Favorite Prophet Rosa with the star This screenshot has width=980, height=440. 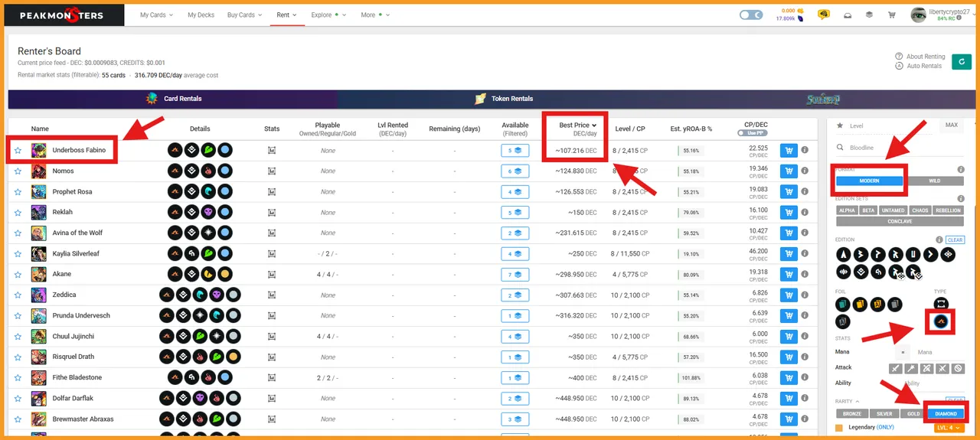click(18, 192)
